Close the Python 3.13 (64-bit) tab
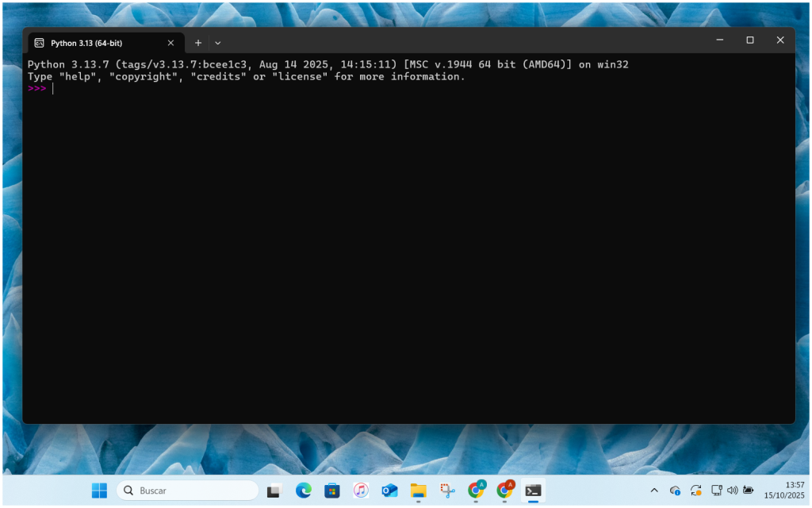Viewport: 812px width, 508px height. (x=170, y=43)
